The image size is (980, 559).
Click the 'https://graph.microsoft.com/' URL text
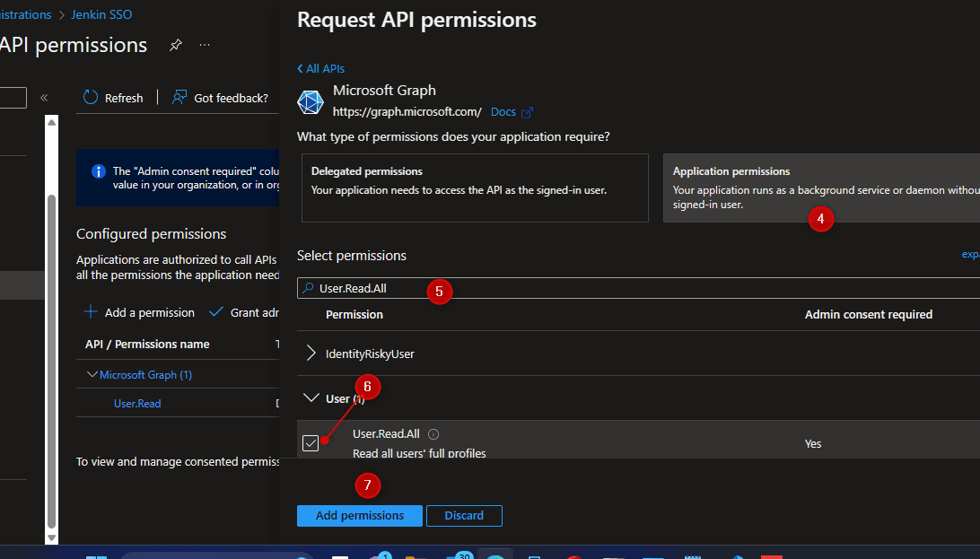coord(407,112)
